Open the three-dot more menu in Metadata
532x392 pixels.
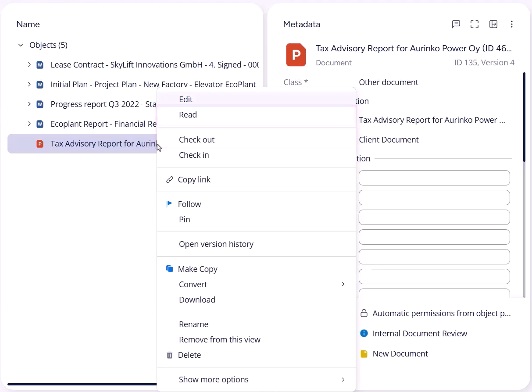pos(512,24)
